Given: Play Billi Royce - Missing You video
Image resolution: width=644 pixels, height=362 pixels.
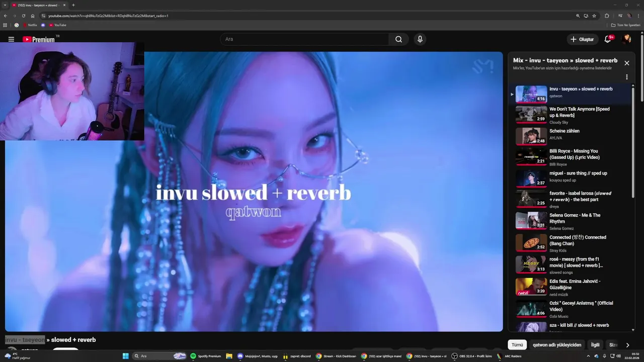Looking at the screenshot, I should click(570, 157).
